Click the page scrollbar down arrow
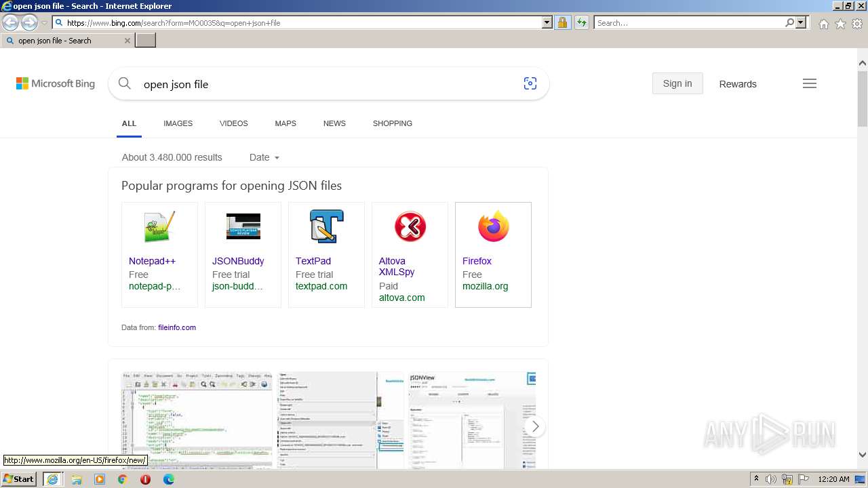Screen dimensions: 868x488 point(862,455)
